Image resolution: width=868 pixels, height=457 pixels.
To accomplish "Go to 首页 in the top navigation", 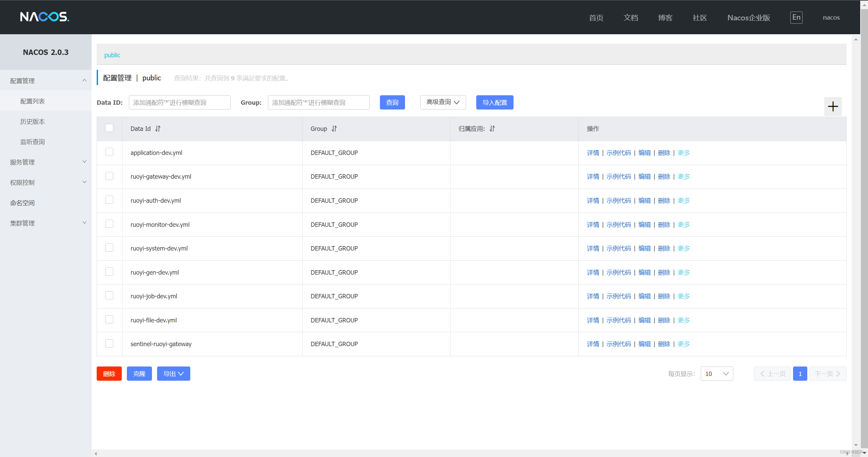I will point(596,18).
